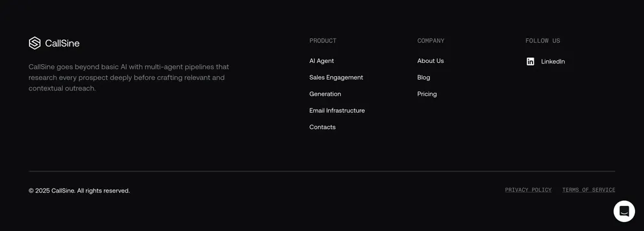Click the CallSine description paragraph

click(x=129, y=77)
